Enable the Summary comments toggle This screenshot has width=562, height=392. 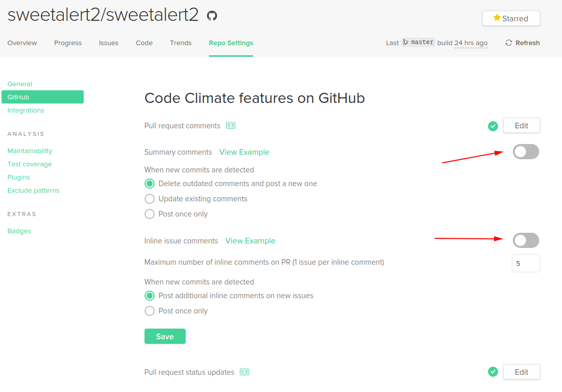(x=525, y=151)
